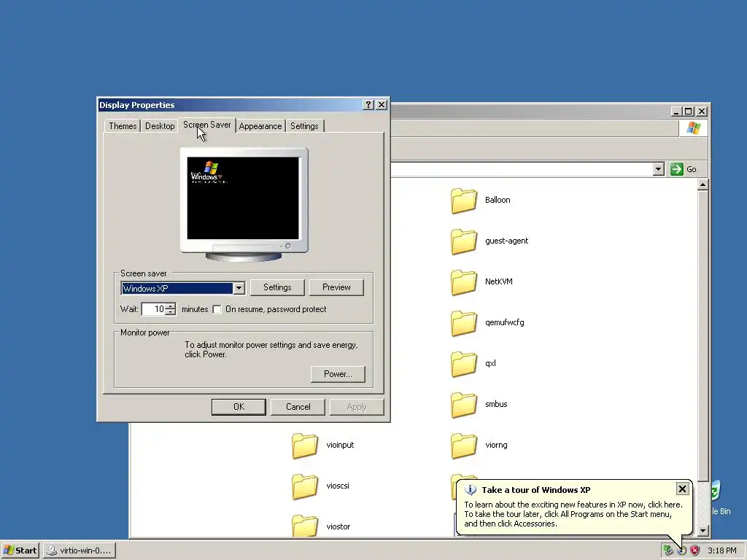This screenshot has width=747, height=560.
Task: Close the Windows XP tour balloon
Action: (x=682, y=489)
